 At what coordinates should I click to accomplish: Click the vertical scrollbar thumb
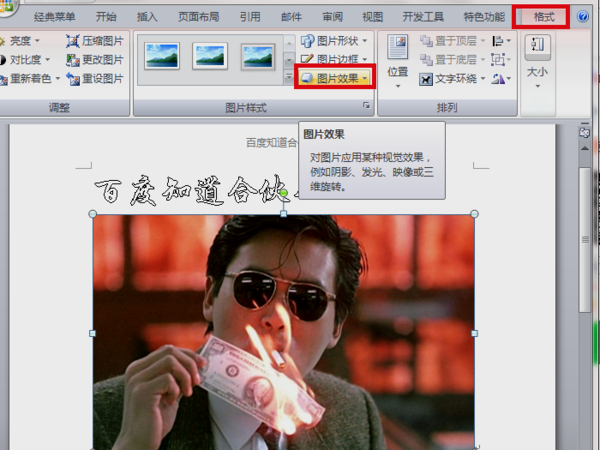[x=585, y=240]
